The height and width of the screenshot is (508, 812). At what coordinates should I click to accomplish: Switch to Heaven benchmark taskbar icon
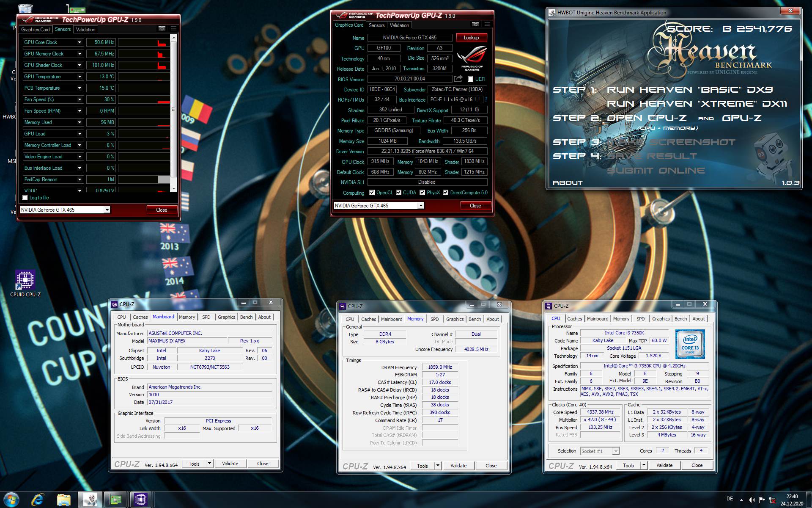click(x=90, y=500)
